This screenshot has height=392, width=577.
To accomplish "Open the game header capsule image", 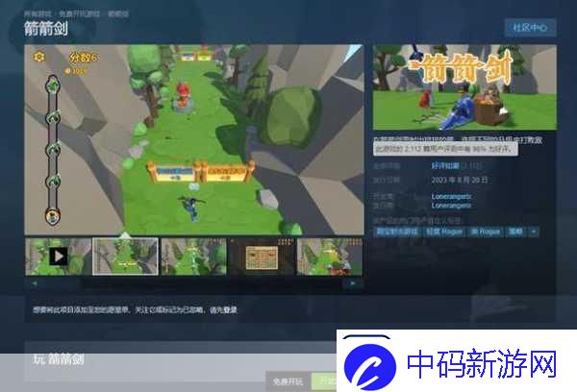I will (x=464, y=87).
